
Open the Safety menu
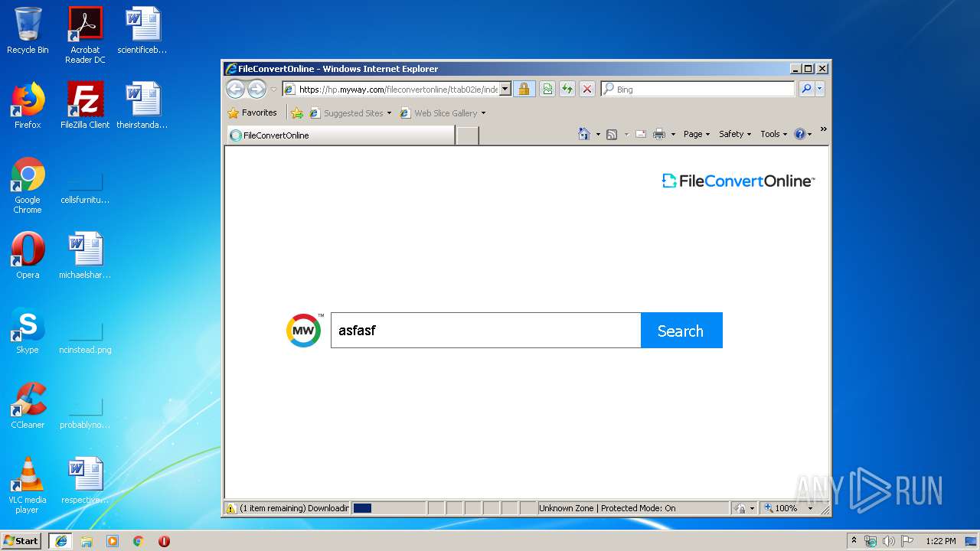click(x=735, y=134)
